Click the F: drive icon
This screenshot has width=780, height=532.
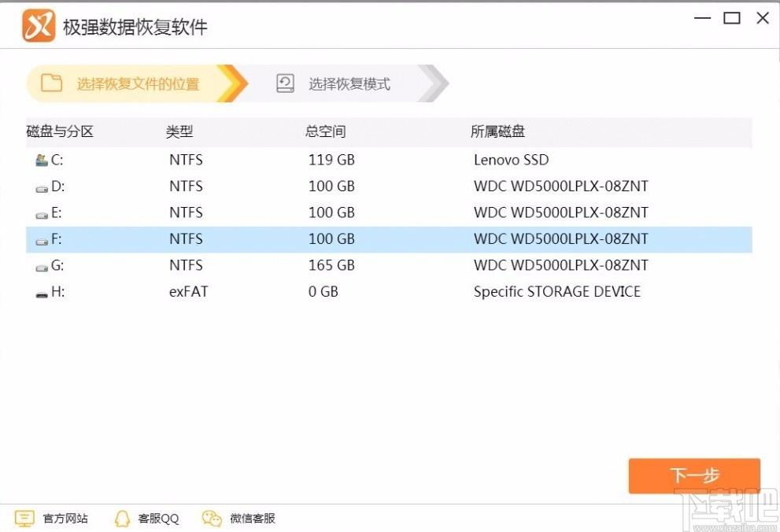tap(42, 241)
